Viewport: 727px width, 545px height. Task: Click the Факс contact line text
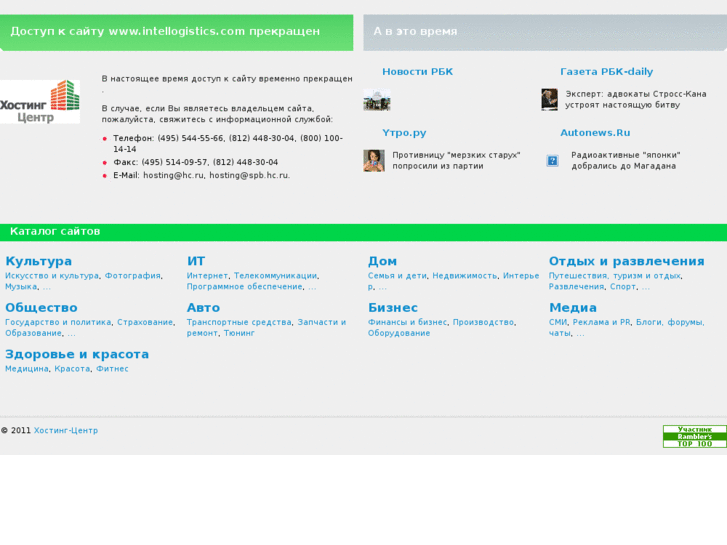click(x=196, y=162)
